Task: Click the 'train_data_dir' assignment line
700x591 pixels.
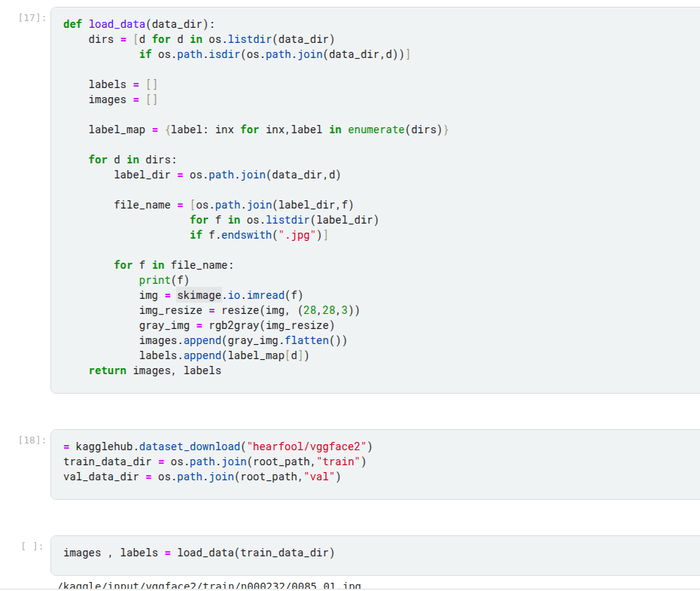Action: coord(215,462)
